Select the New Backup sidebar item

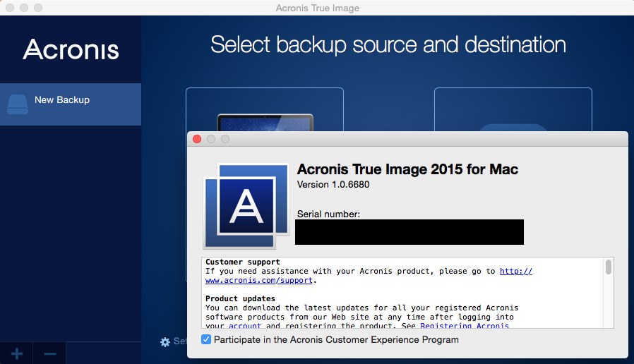click(71, 104)
